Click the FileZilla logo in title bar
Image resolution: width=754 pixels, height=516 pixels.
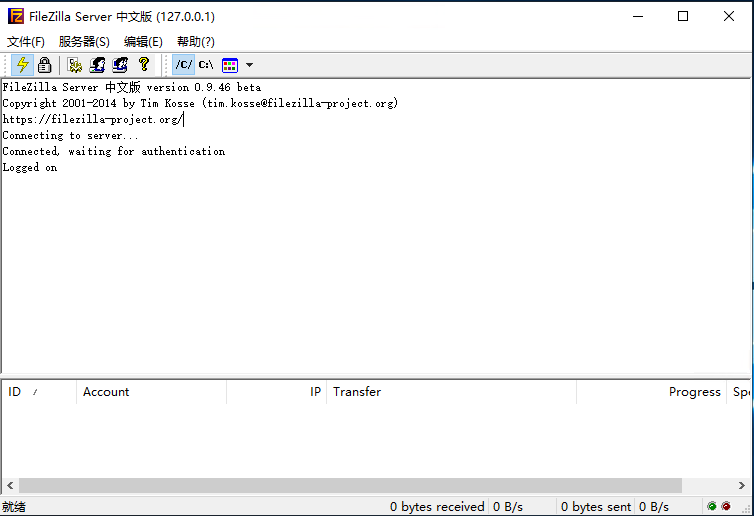pos(16,16)
